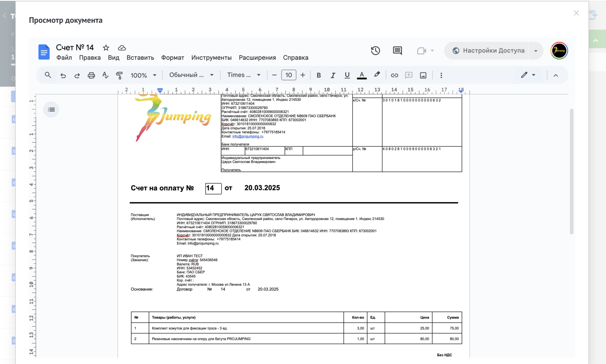This screenshot has height=364, width=606.
Task: Collapse the menus with the chevron
Action: 555,75
